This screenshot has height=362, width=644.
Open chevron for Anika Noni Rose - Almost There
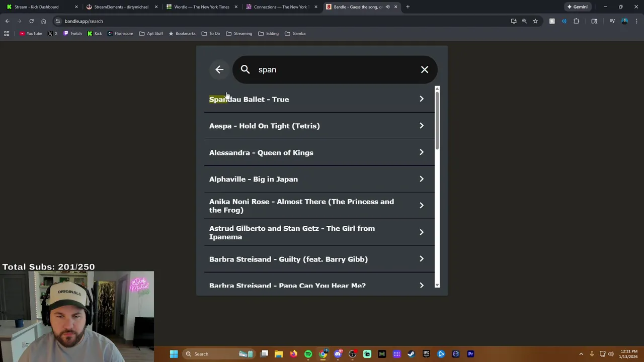point(422,205)
